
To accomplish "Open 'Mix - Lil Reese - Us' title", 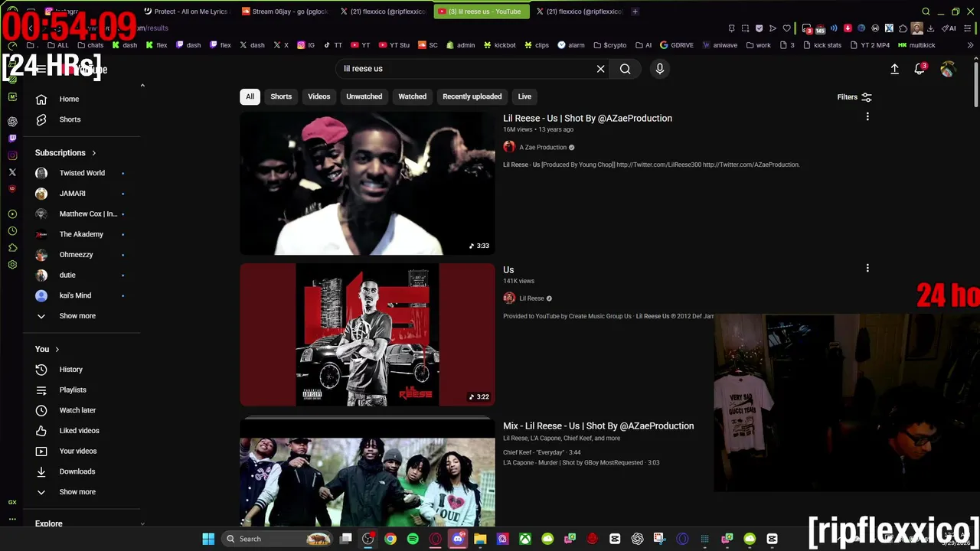I will [598, 426].
